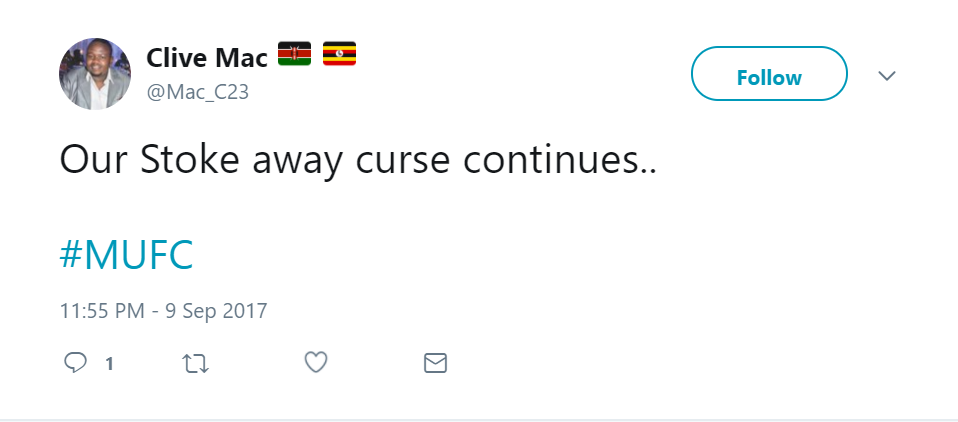Open the tweet's more options chevron
This screenshot has width=958, height=422.
tap(886, 76)
